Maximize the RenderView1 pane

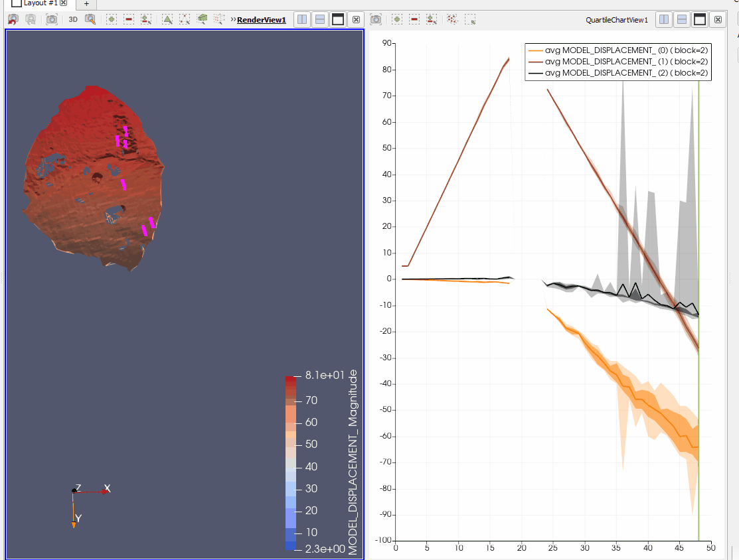pyautogui.click(x=338, y=20)
